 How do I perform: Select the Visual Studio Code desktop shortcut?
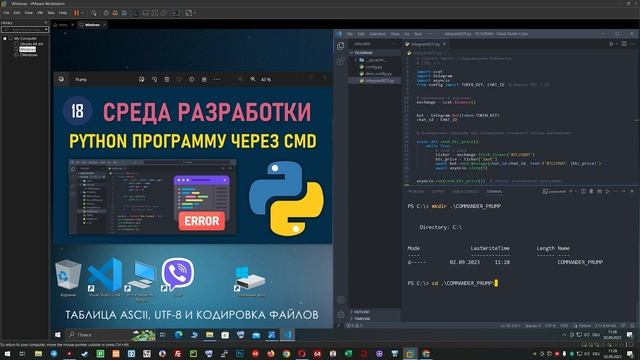[x=104, y=278]
